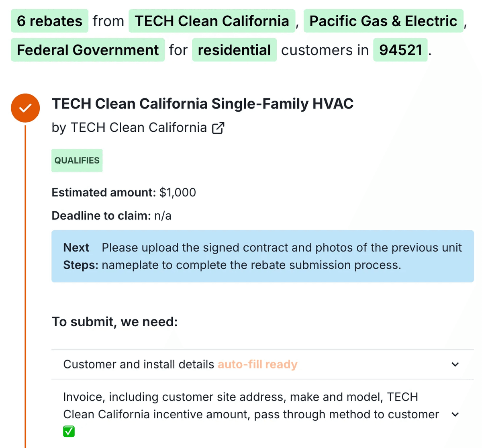Click the green checkbox emoji under Invoice
This screenshot has height=448, width=482.
(x=69, y=432)
